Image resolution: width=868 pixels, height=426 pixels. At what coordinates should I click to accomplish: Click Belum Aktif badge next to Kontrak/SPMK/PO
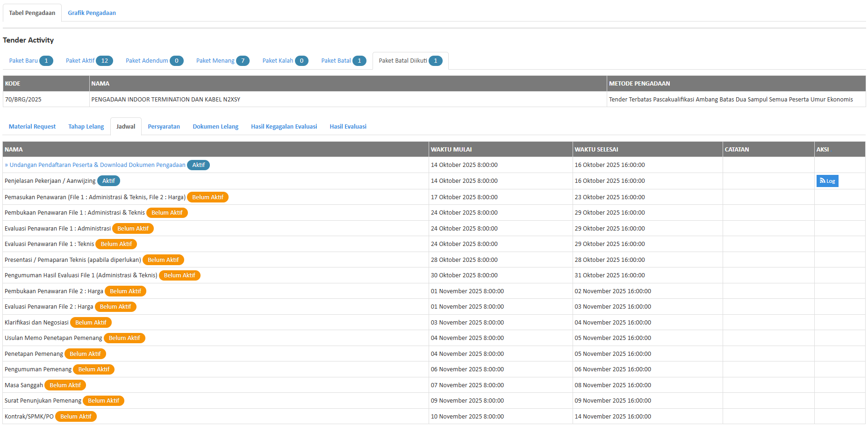tap(76, 417)
